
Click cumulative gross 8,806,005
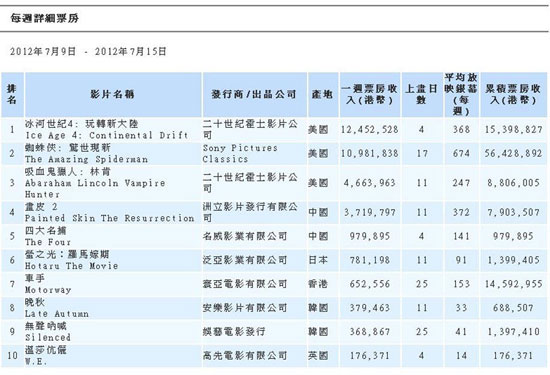514,183
